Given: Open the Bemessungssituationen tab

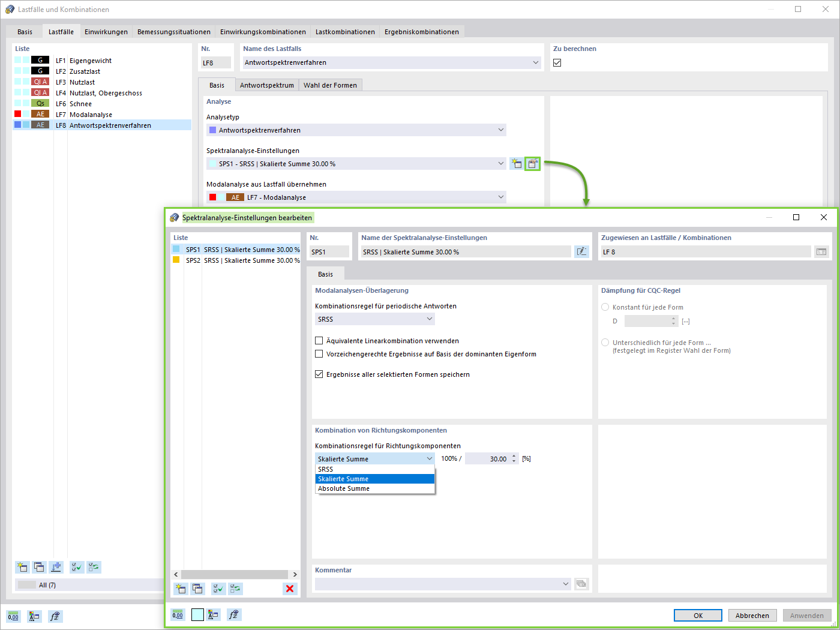Looking at the screenshot, I should 174,32.
